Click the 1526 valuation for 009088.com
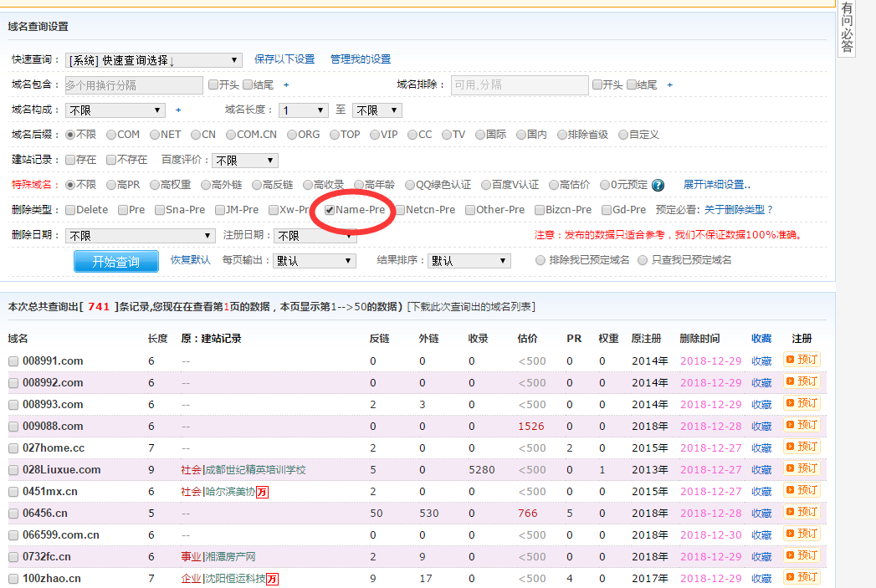This screenshot has height=588, width=876. tap(530, 427)
